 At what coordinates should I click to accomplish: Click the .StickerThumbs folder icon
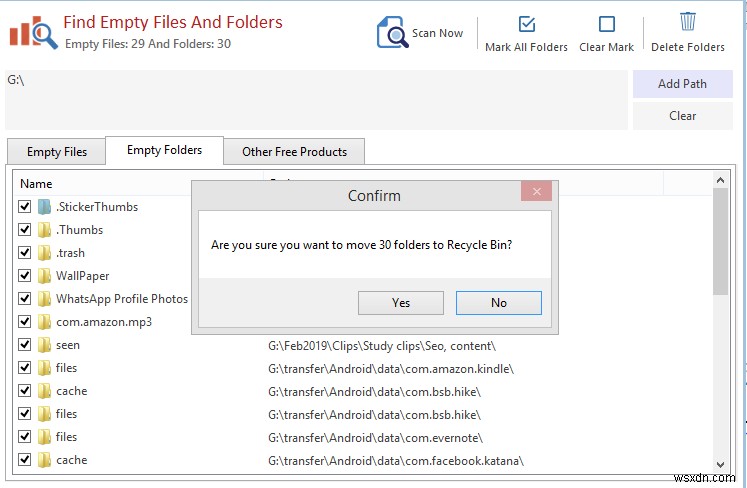(x=44, y=207)
